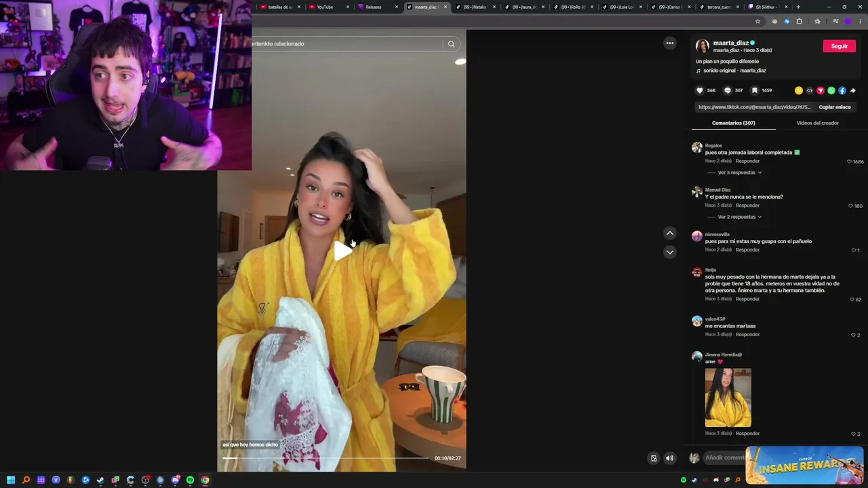Go to next video with down arrow
Screen dimensions: 868x488
670,252
